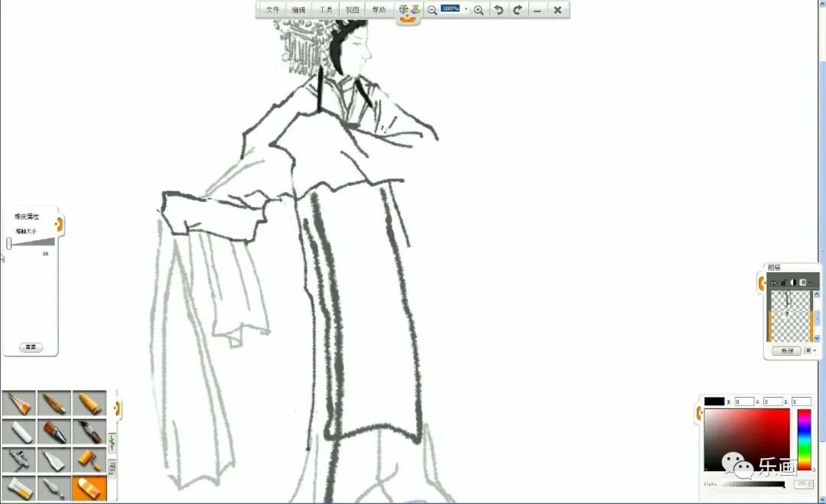
Task: Collapse the color picker panel handle
Action: pyautogui.click(x=699, y=414)
